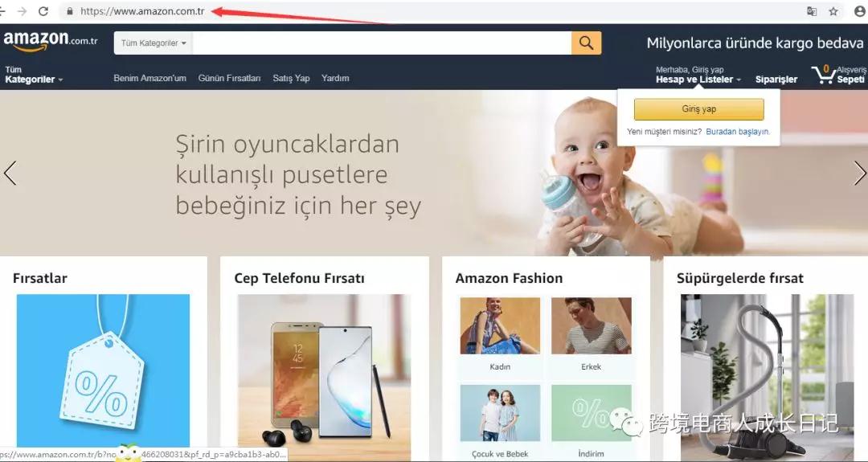The height and width of the screenshot is (462, 868).
Task: Open the Tüm Kategoriler search dropdown
Action: click(154, 43)
